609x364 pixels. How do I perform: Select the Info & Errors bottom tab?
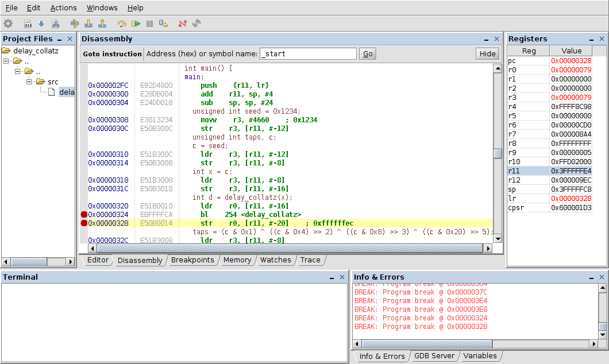pyautogui.click(x=382, y=356)
